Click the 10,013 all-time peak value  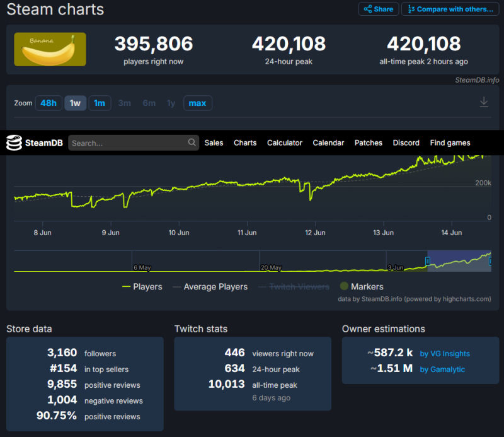tap(227, 384)
